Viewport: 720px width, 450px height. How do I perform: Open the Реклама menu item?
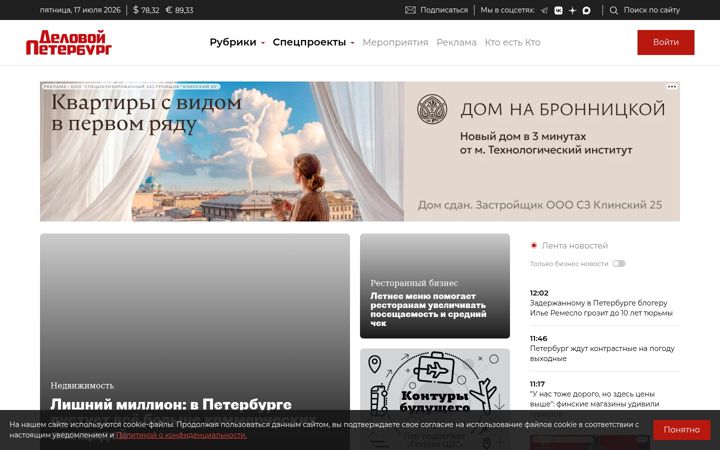click(x=456, y=42)
